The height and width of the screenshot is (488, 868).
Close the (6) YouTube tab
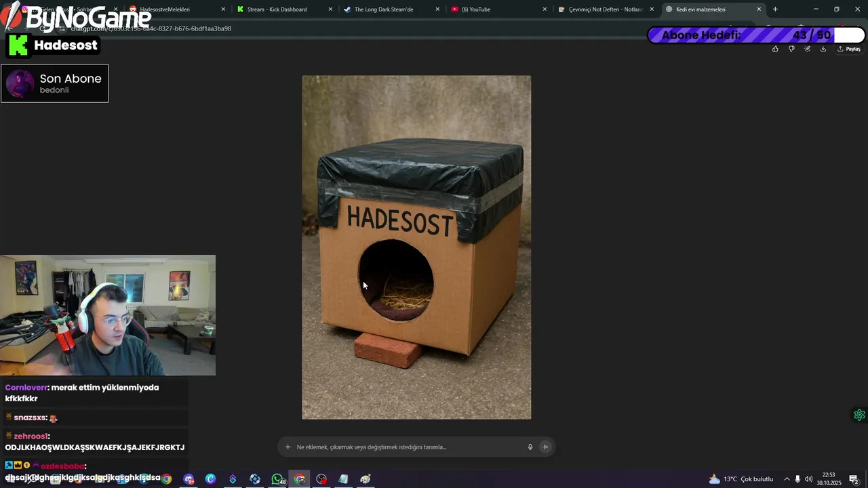click(545, 9)
